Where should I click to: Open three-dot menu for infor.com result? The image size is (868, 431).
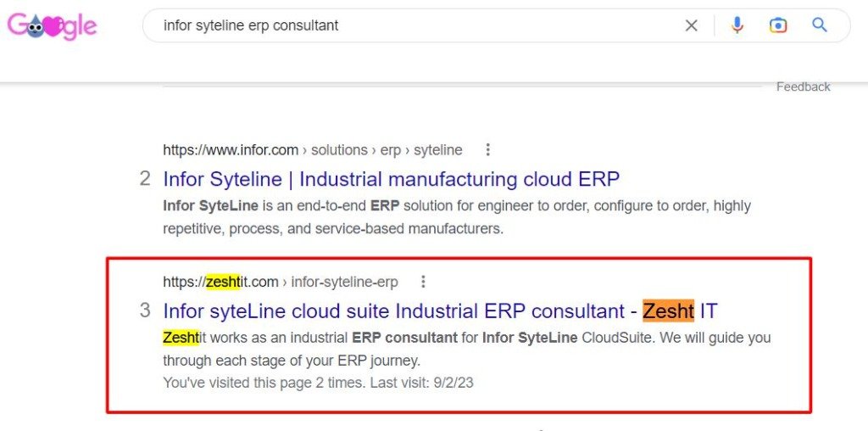(487, 149)
